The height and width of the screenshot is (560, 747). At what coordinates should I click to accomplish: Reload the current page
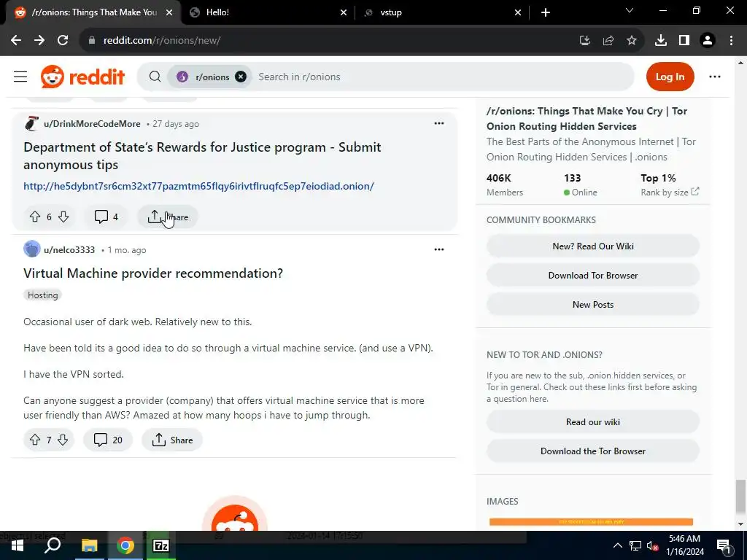click(63, 41)
